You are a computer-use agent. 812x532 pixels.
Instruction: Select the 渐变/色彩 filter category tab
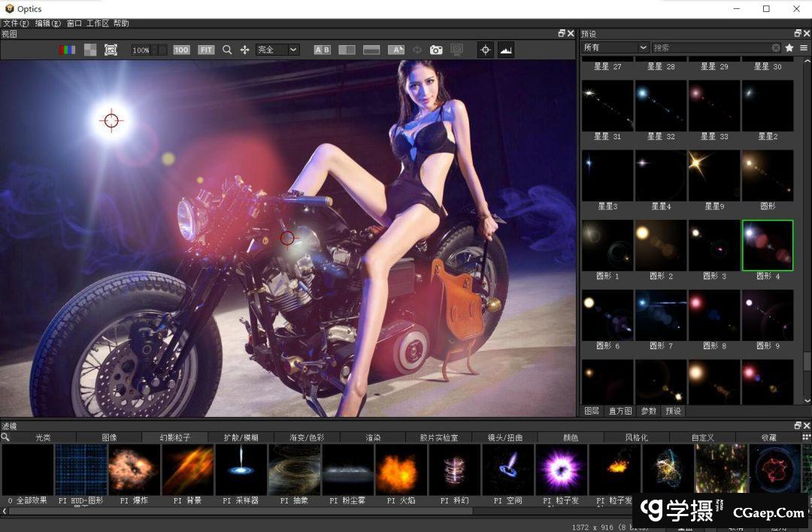pos(307,437)
